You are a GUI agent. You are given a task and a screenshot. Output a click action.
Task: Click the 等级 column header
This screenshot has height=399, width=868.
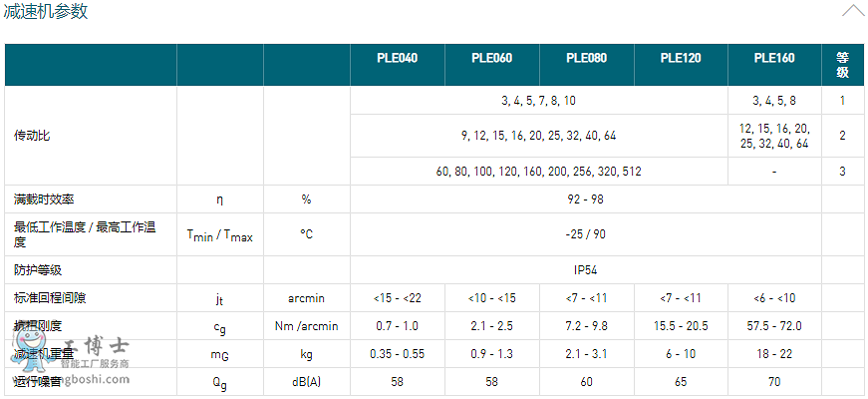tap(842, 65)
